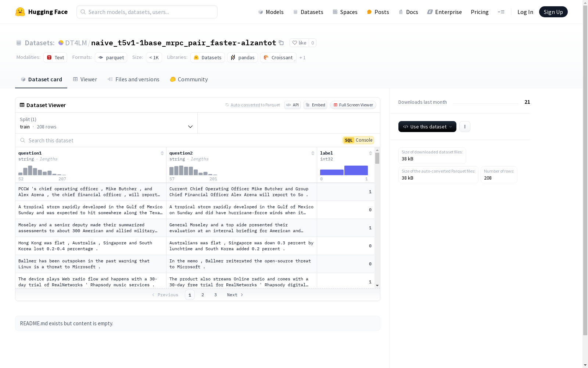Screen dimensions: 588x368
Task: Go to Next page of rows
Action: [x=235, y=295]
